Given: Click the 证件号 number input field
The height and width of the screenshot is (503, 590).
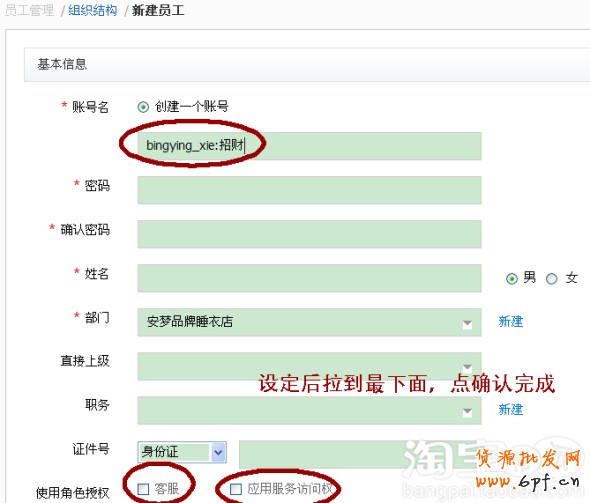Looking at the screenshot, I should pos(360,454).
